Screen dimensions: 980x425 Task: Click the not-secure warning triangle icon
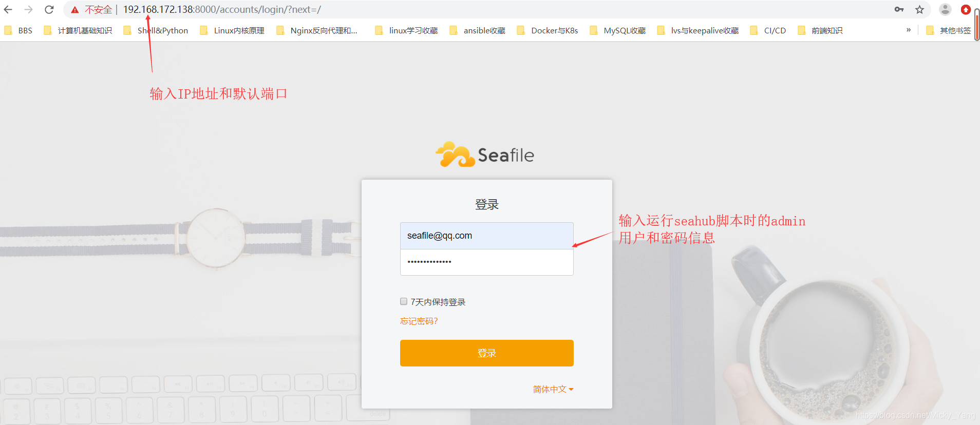point(75,10)
